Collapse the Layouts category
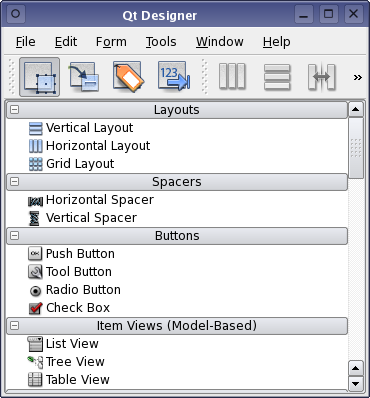This screenshot has height=398, width=370. pyautogui.click(x=14, y=110)
